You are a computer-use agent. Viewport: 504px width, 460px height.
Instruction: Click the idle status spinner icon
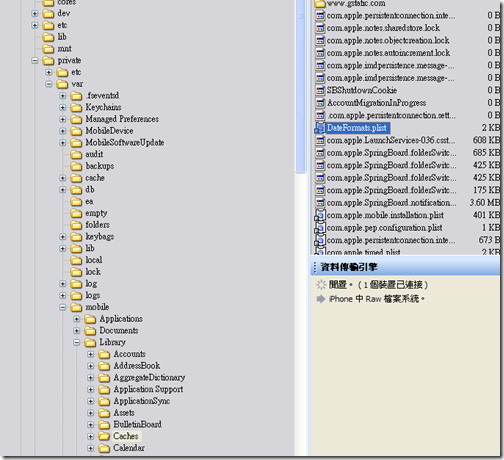(321, 285)
